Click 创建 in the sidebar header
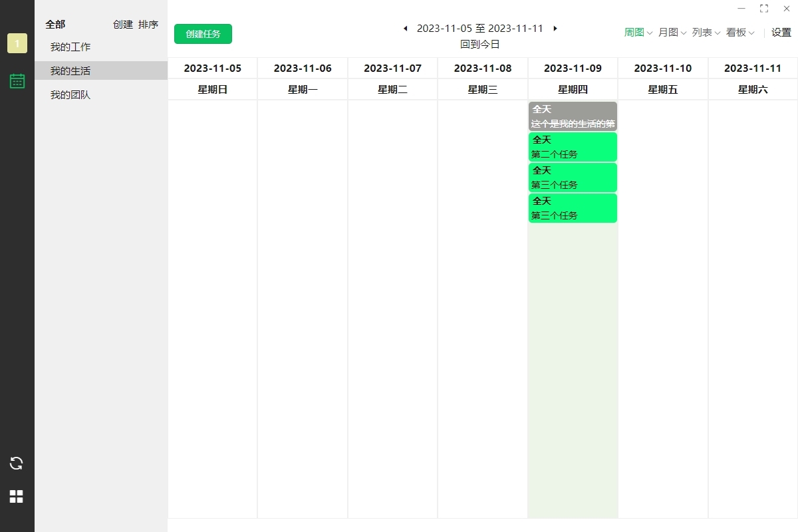 pos(123,25)
